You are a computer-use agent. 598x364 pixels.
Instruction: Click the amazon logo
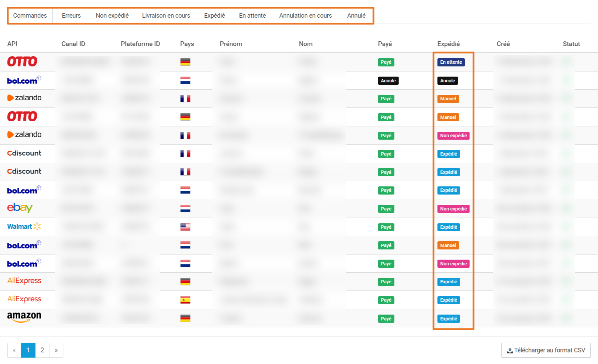pyautogui.click(x=24, y=317)
